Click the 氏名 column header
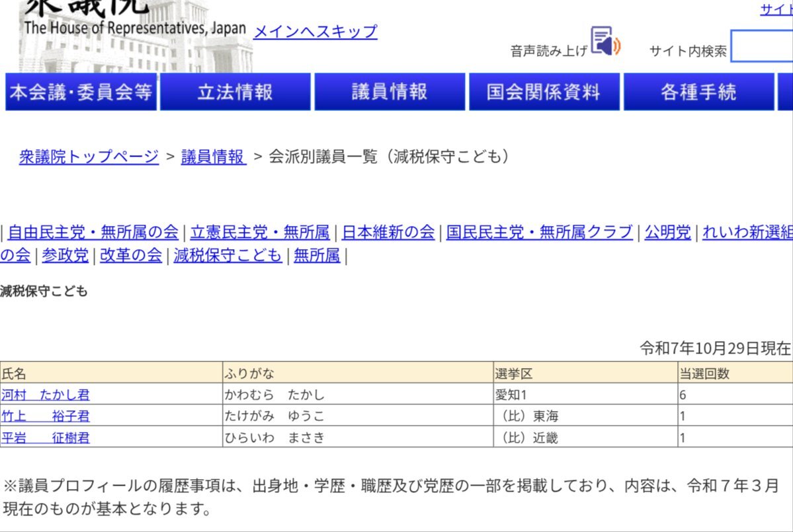Viewport: 793px width, 532px height. click(x=111, y=373)
